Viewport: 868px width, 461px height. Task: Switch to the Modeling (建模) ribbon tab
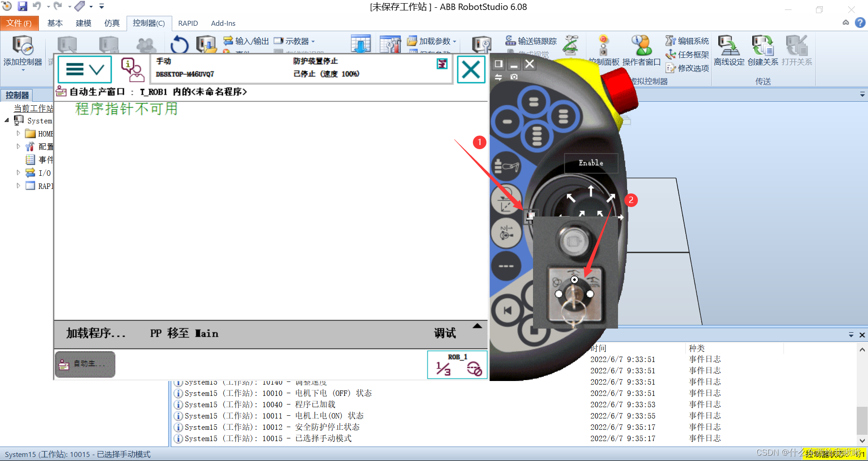point(84,23)
